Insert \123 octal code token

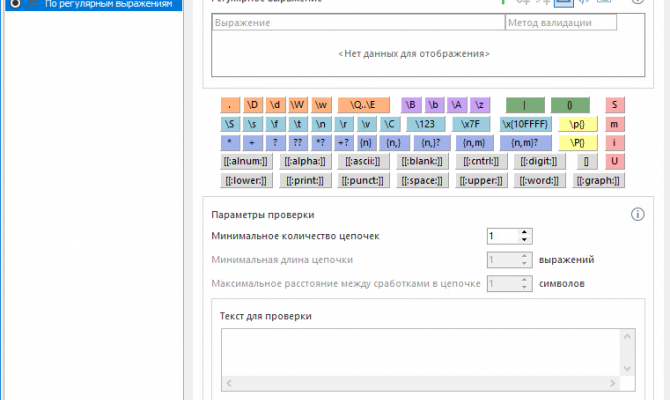point(425,124)
